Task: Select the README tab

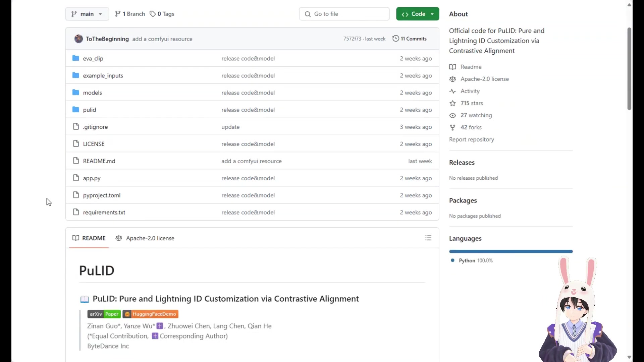Action: coord(89,238)
